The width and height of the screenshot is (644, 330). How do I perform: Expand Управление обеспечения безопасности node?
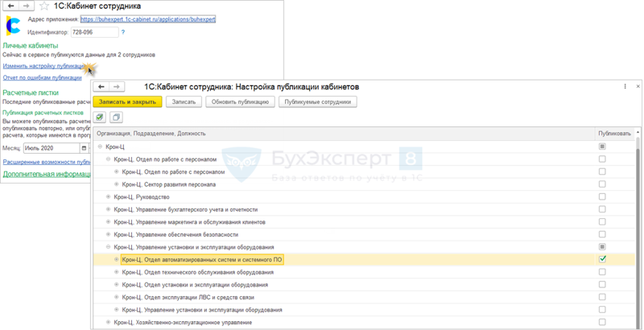tap(109, 234)
